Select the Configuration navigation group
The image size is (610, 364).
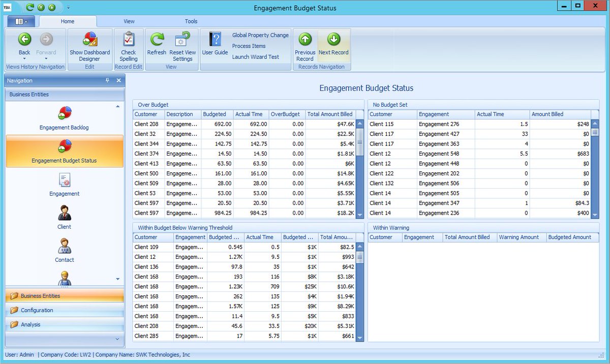[65, 310]
